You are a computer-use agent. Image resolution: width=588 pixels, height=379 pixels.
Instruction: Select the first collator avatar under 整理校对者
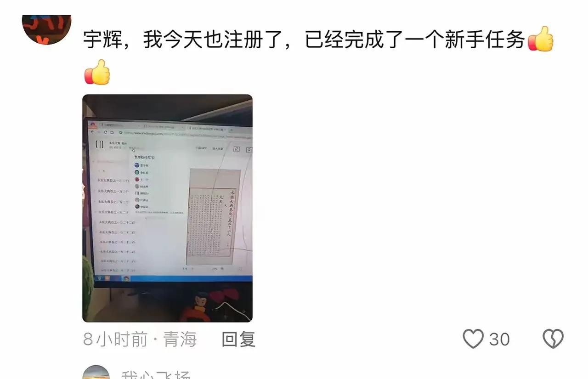(137, 165)
